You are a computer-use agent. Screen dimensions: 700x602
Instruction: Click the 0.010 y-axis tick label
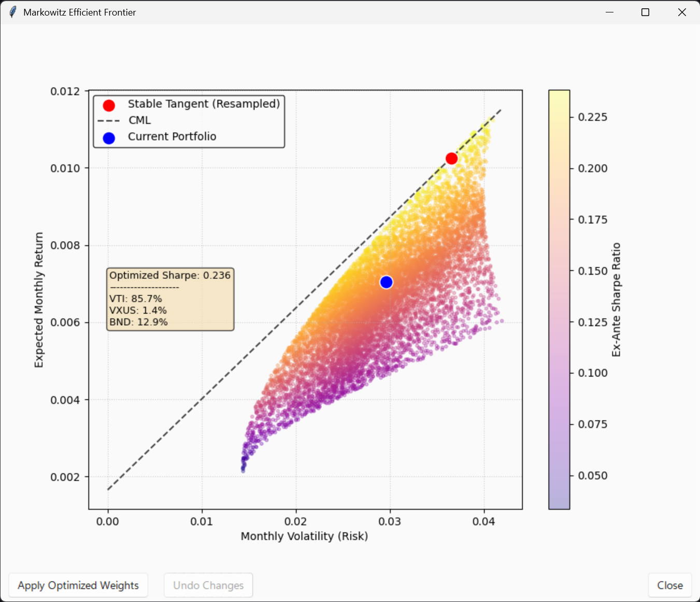click(x=65, y=169)
